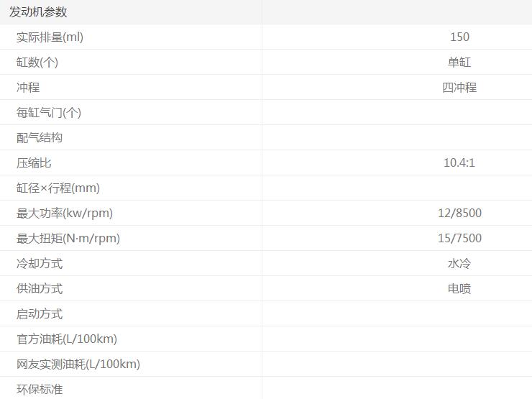Click the 四冲程 stroke value
Image resolution: width=532 pixels, height=399 pixels.
click(x=459, y=87)
